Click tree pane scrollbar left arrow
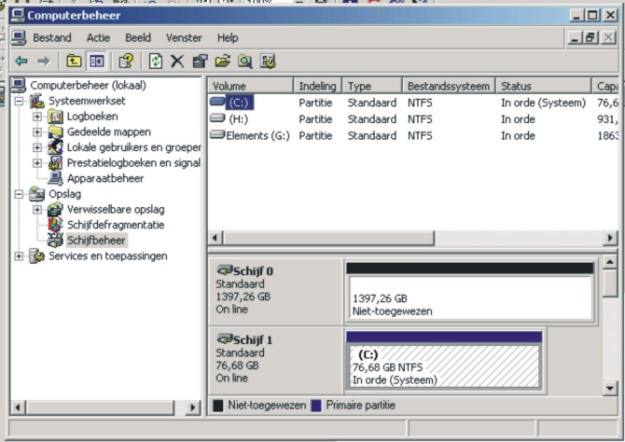 tap(18, 407)
